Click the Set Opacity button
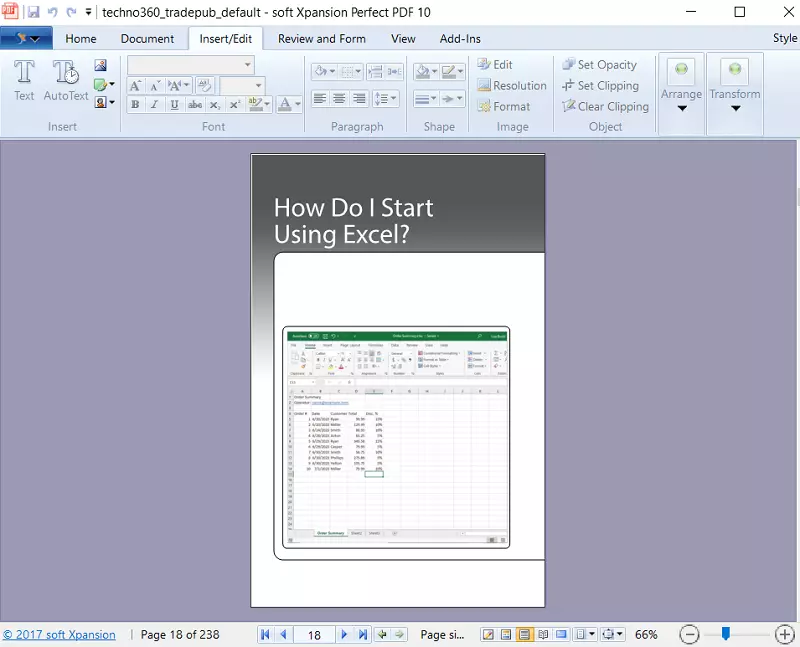This screenshot has height=647, width=800. (x=599, y=65)
